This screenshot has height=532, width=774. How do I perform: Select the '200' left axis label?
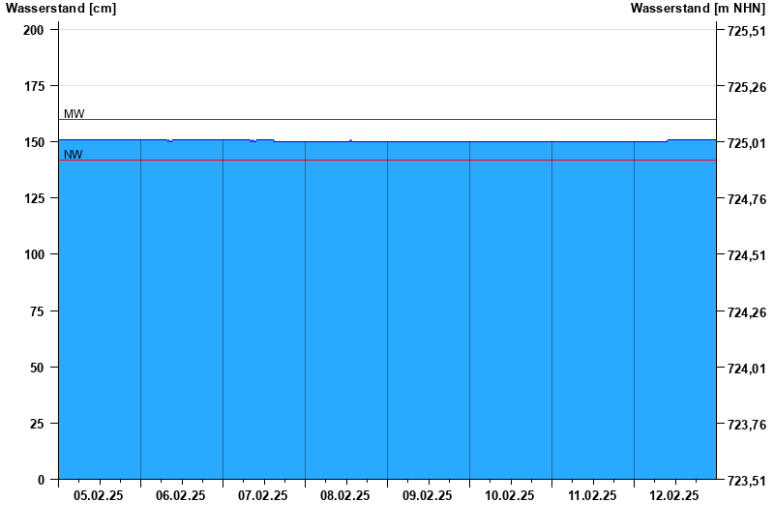tap(34, 30)
